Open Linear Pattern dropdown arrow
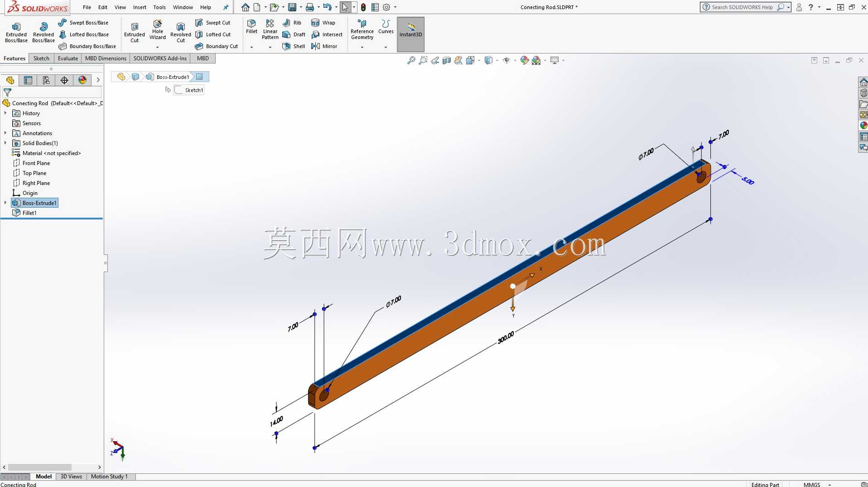The height and width of the screenshot is (487, 868). click(x=270, y=47)
